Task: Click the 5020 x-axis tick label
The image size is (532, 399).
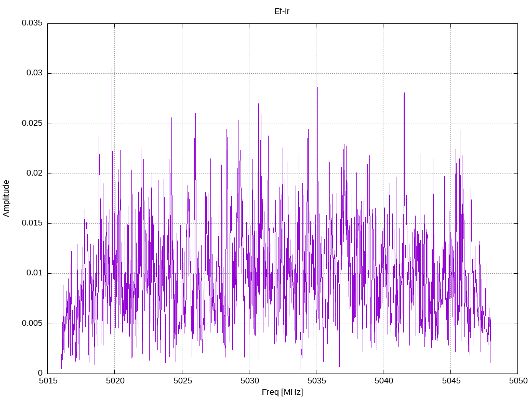Action: click(115, 381)
